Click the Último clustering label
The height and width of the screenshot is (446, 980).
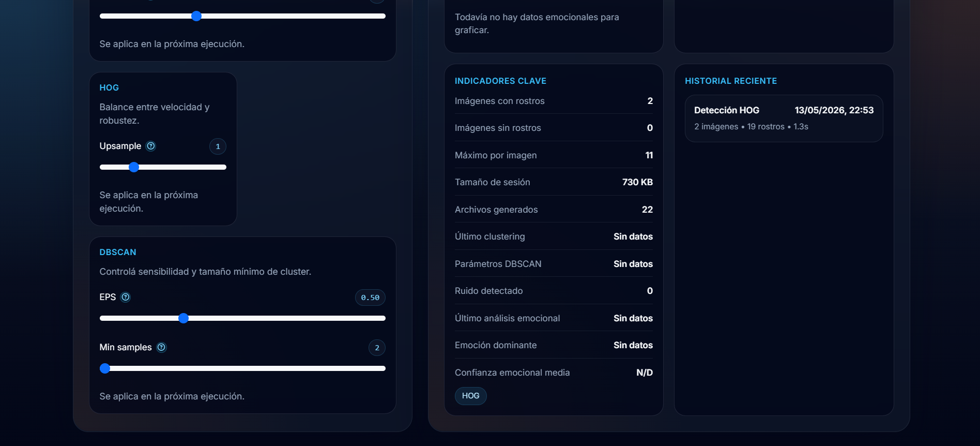tap(489, 236)
